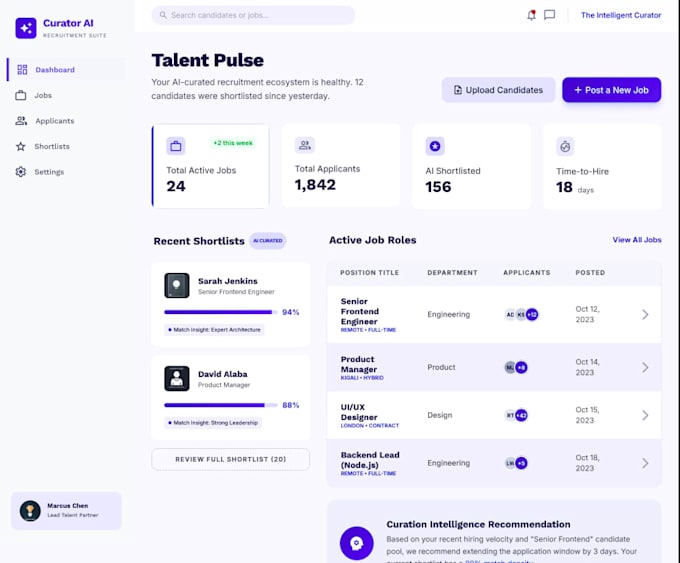Expand the Senior Frontend Engineer row chevron
Image resolution: width=680 pixels, height=563 pixels.
(645, 314)
